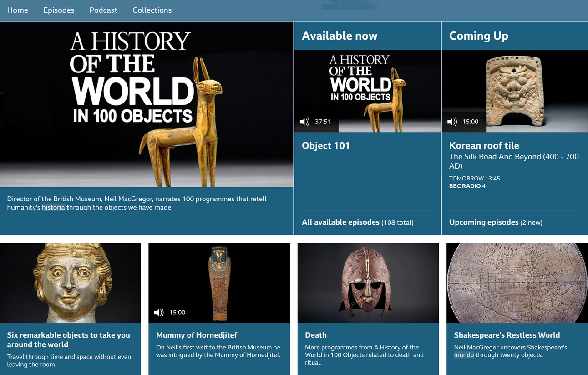Click the main show banner image
Screen dimensions: 588x375
pos(147,105)
